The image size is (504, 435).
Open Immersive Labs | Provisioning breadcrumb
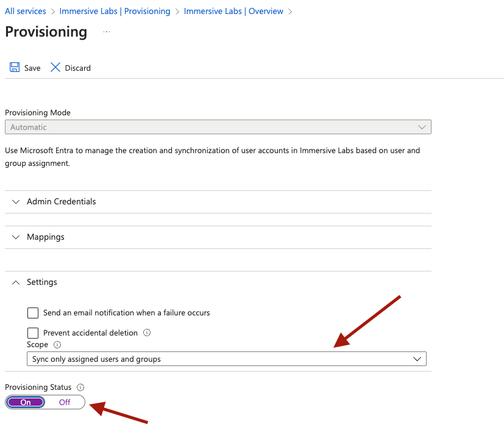pyautogui.click(x=115, y=12)
